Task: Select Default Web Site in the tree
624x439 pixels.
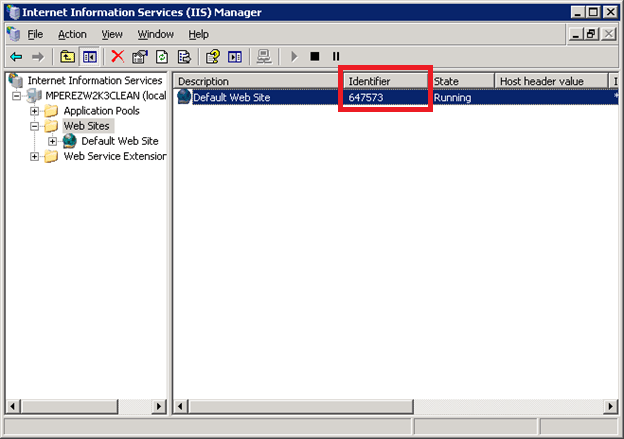Action: click(x=119, y=141)
